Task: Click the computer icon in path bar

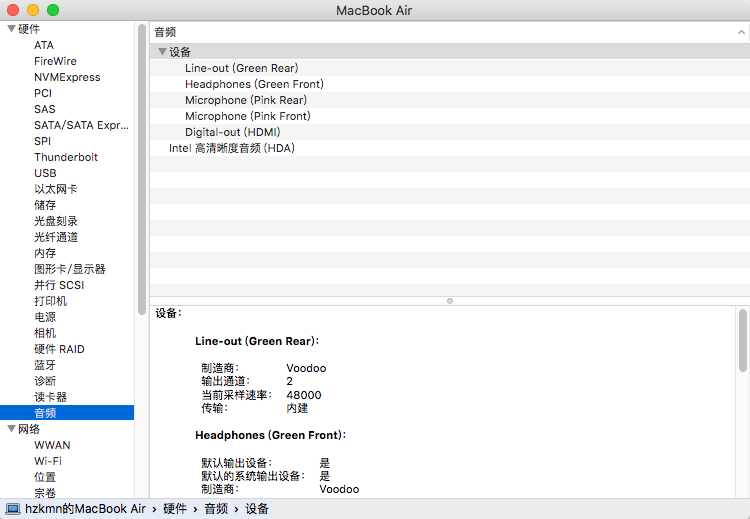Action: point(12,509)
